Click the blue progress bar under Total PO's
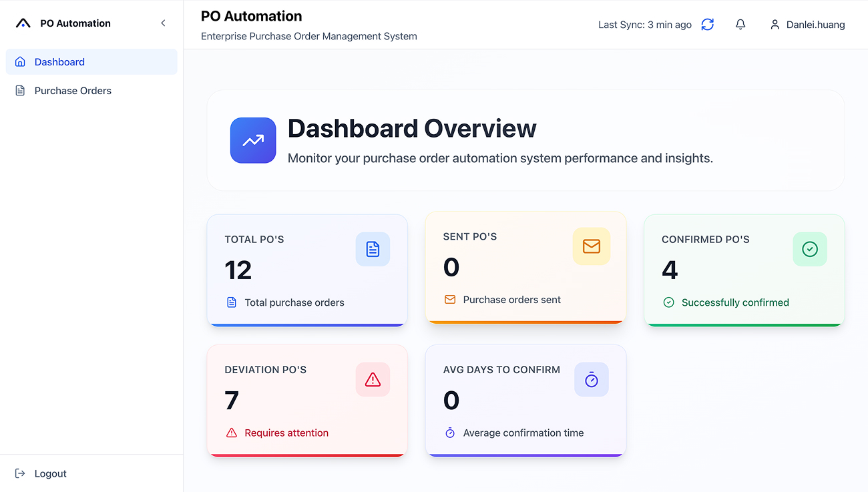 coord(307,326)
